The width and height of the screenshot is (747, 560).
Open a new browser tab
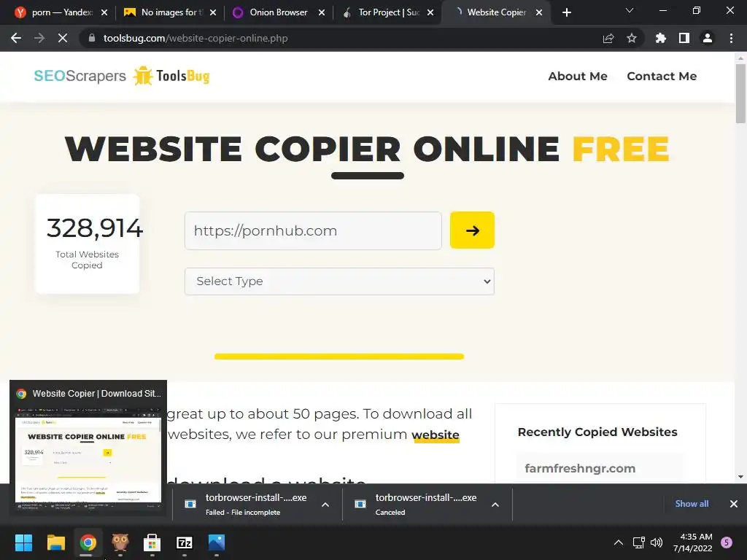pos(566,12)
